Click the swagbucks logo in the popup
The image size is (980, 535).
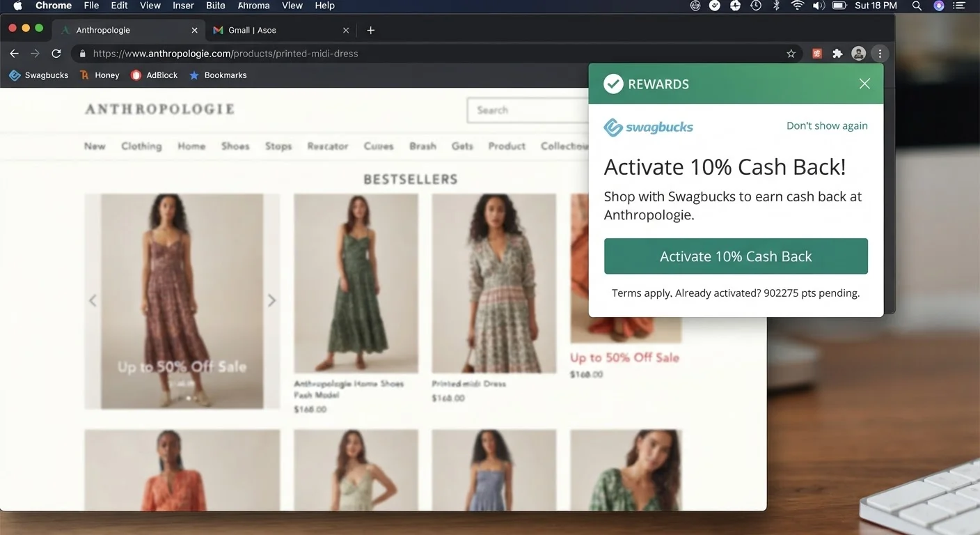click(649, 127)
